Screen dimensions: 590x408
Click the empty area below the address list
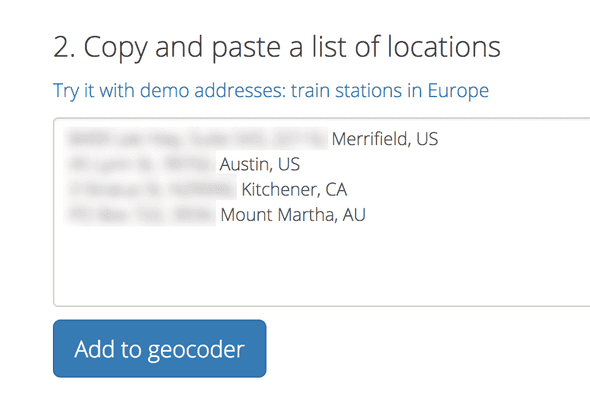tap(322, 265)
